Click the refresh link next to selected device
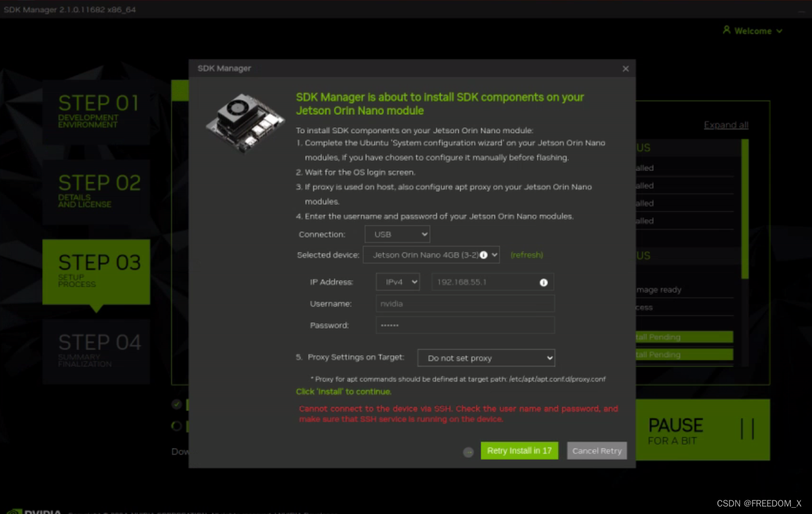 (527, 255)
